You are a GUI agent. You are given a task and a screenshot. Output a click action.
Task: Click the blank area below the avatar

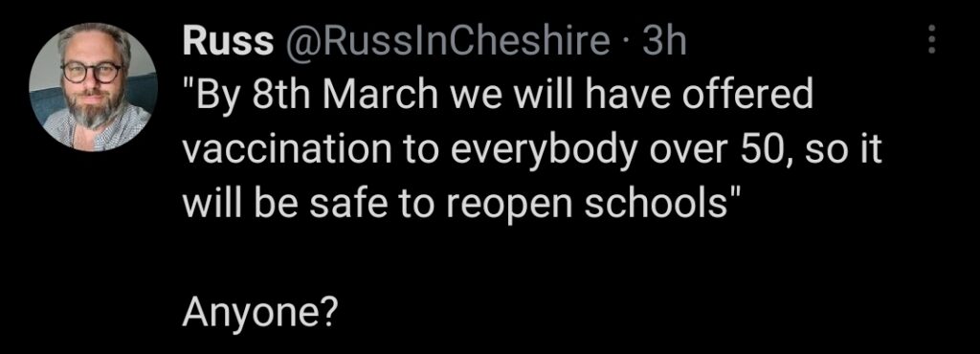point(93,250)
